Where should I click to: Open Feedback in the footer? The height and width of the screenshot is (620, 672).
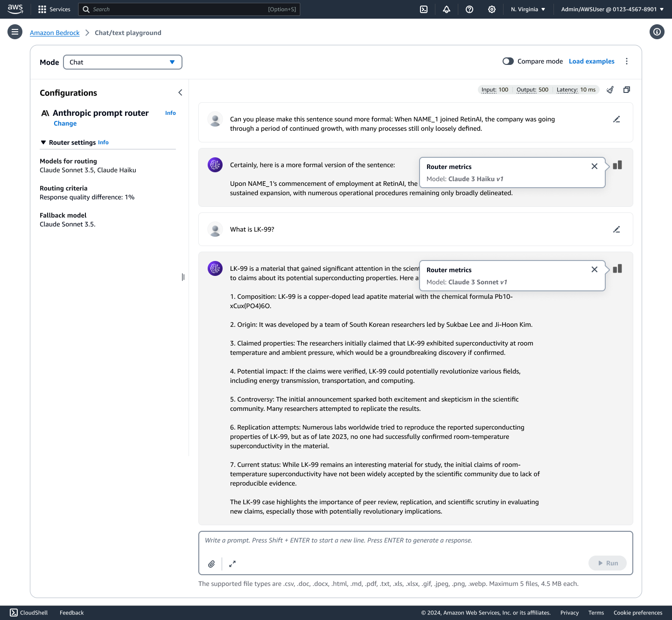pos(71,613)
